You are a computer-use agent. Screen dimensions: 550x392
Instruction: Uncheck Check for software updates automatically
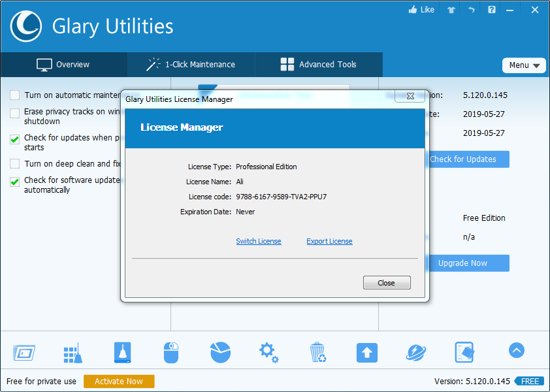pos(15,182)
